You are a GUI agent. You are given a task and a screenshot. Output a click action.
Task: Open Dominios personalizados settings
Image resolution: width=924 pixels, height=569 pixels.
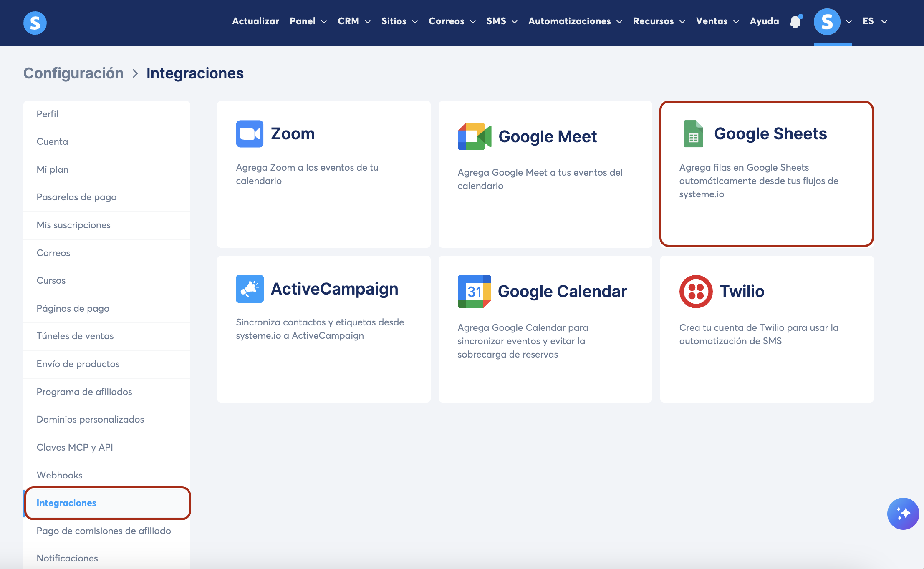pos(107,420)
